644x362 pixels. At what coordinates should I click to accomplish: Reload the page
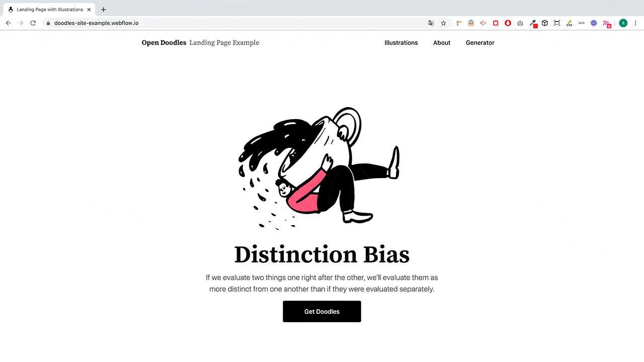tap(33, 23)
